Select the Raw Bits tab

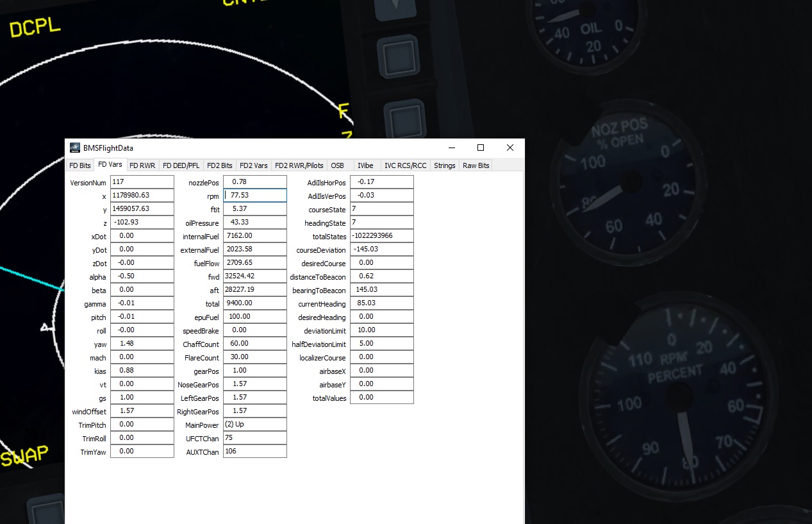coord(476,165)
